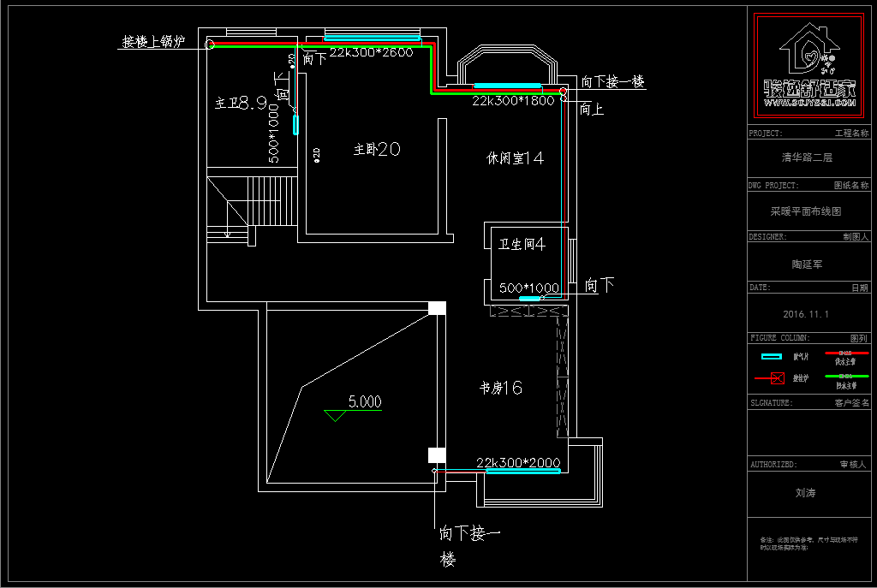Click the date 2016.11.1
The width and height of the screenshot is (877, 588).
[x=806, y=314]
